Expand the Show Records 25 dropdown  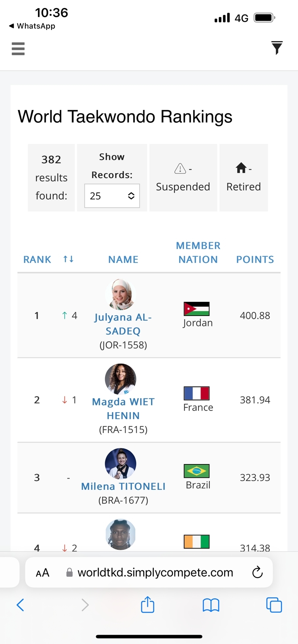coord(112,196)
